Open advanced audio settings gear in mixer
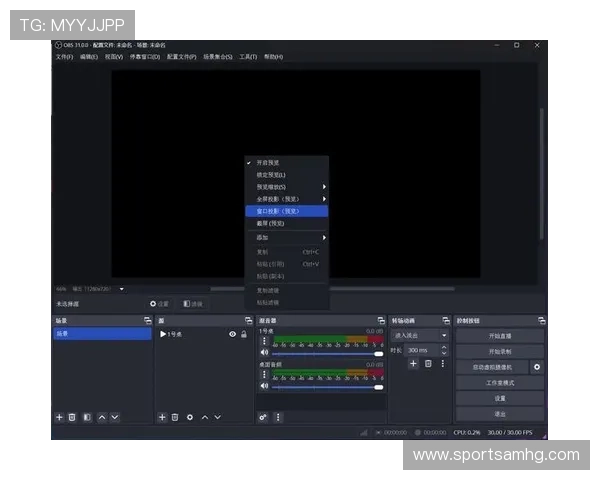Image resolution: width=600 pixels, height=480 pixels. [263, 417]
